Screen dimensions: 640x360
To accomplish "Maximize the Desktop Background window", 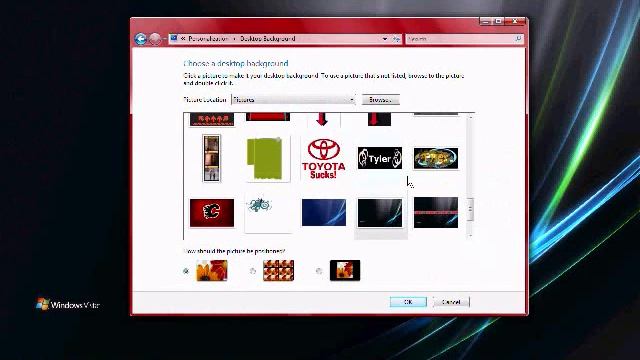I will [498, 21].
